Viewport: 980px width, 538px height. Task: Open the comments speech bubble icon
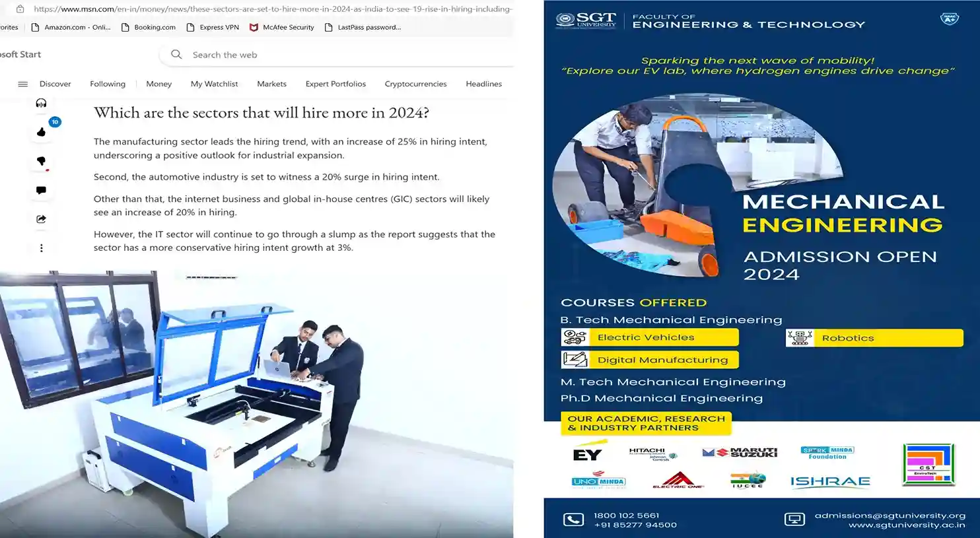click(41, 190)
